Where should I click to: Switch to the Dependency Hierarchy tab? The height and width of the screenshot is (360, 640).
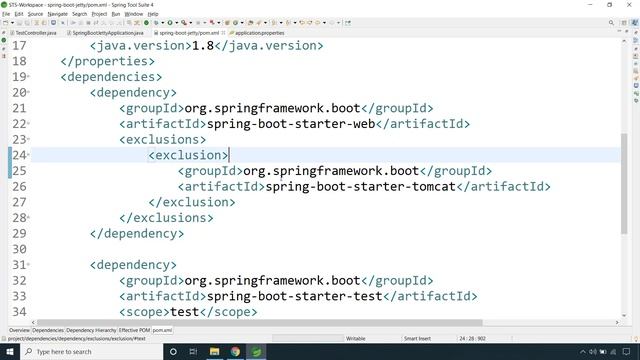click(x=91, y=330)
